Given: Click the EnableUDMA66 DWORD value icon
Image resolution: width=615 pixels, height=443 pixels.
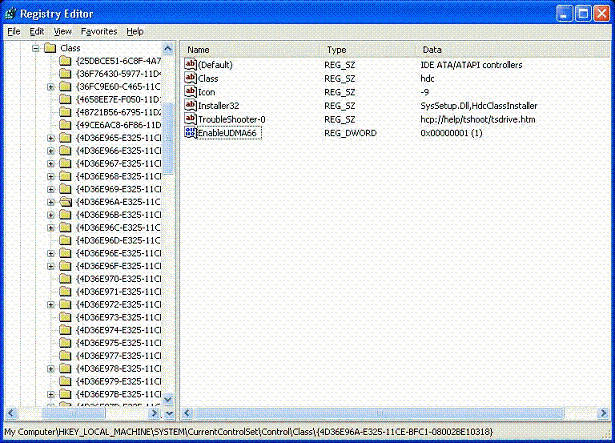Looking at the screenshot, I should pyautogui.click(x=190, y=133).
